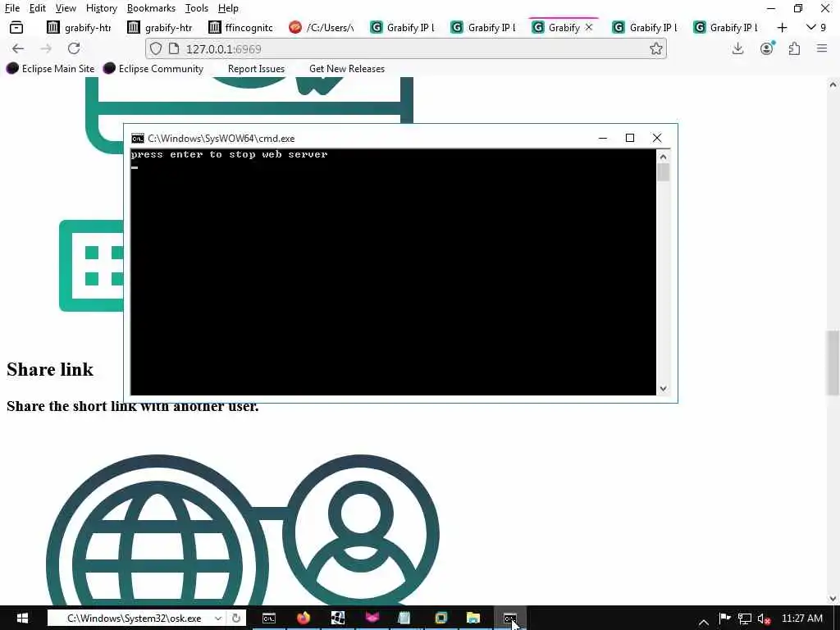Open a new browser tab
The width and height of the screenshot is (840, 630).
pos(782,27)
